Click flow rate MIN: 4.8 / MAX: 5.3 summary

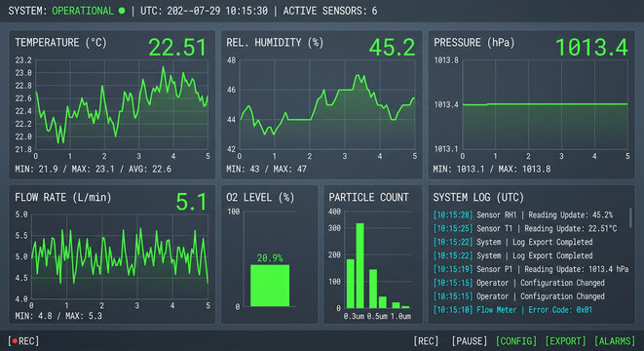pyautogui.click(x=58, y=316)
